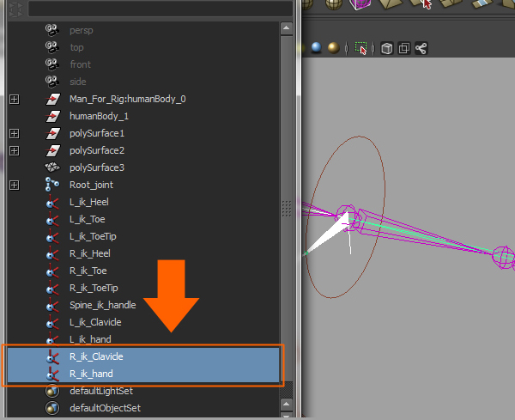The height and width of the screenshot is (420, 515).
Task: Click the outliner scroll up arrow
Action: 287,28
